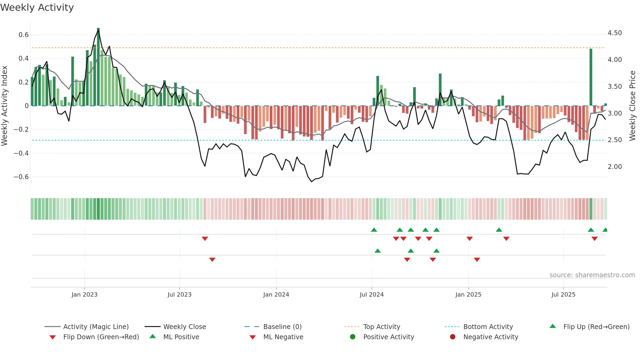Click the Jul 2024 x-axis label
This screenshot has width=644, height=362.
(x=372, y=295)
